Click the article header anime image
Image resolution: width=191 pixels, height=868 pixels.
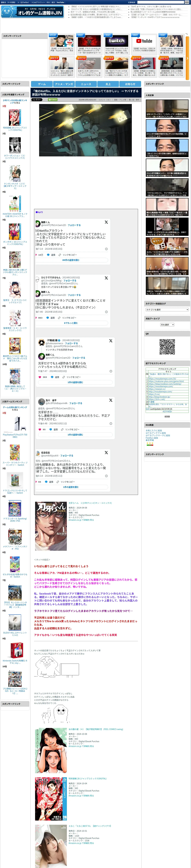[85, 130]
